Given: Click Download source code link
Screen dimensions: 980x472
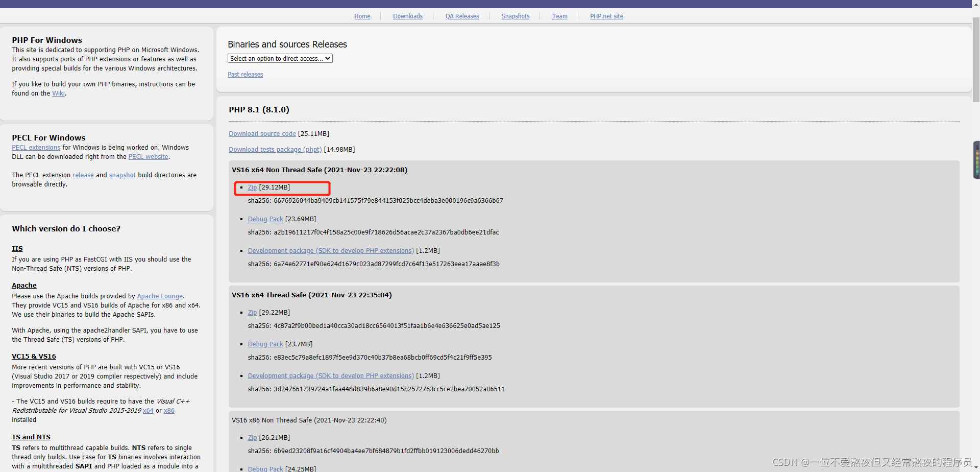Looking at the screenshot, I should click(262, 134).
